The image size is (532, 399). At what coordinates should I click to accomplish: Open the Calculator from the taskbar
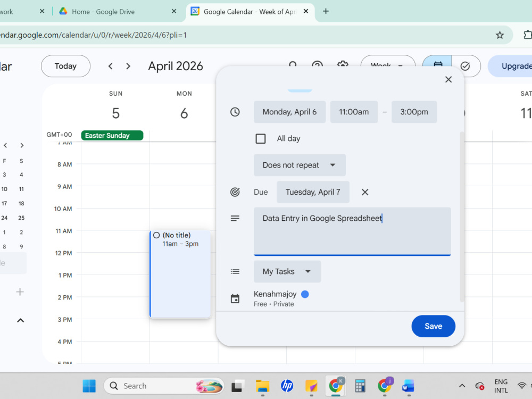point(360,386)
